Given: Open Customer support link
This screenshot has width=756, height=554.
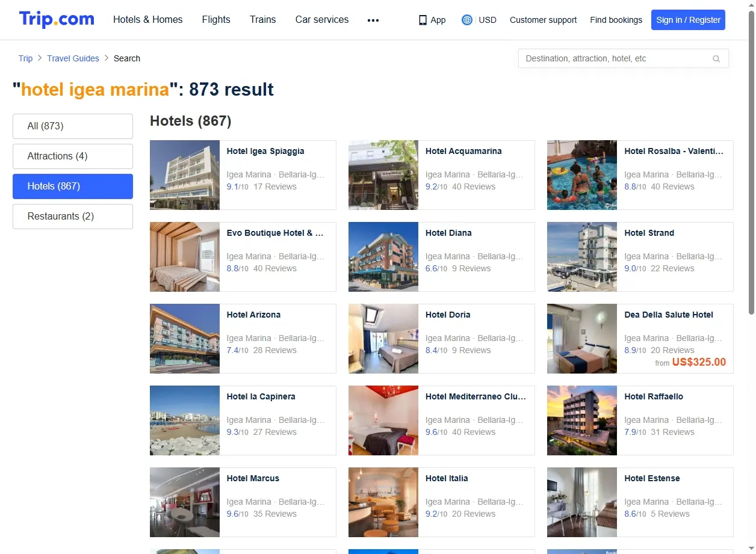Looking at the screenshot, I should coord(543,20).
